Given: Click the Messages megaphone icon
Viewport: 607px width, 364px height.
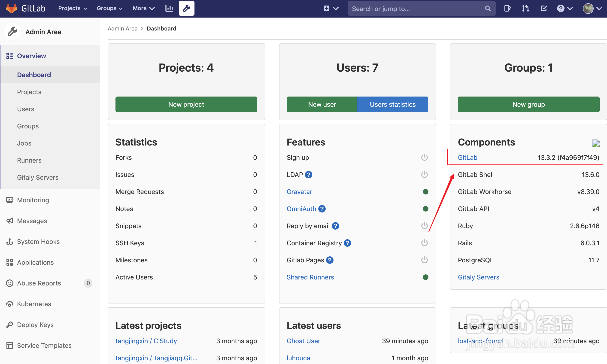Looking at the screenshot, I should point(9,221).
